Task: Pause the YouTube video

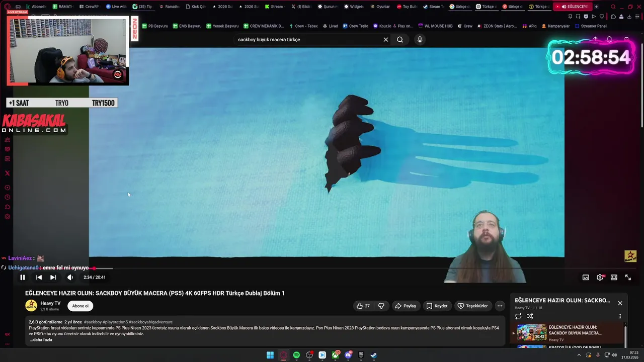Action: [22, 277]
